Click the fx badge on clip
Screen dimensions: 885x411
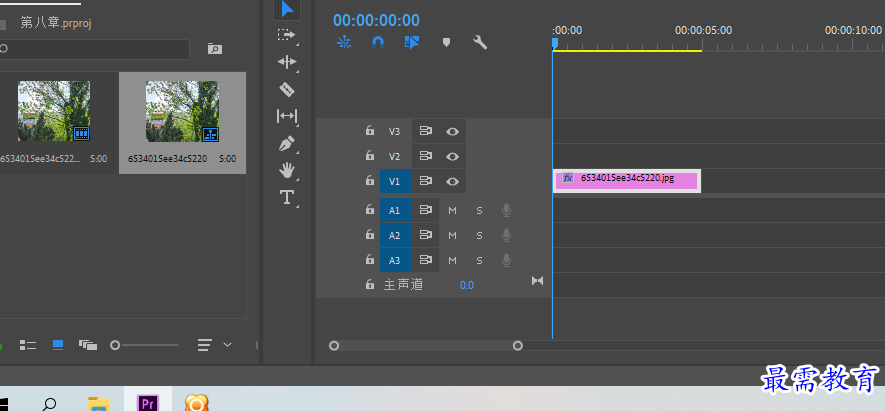click(x=568, y=178)
